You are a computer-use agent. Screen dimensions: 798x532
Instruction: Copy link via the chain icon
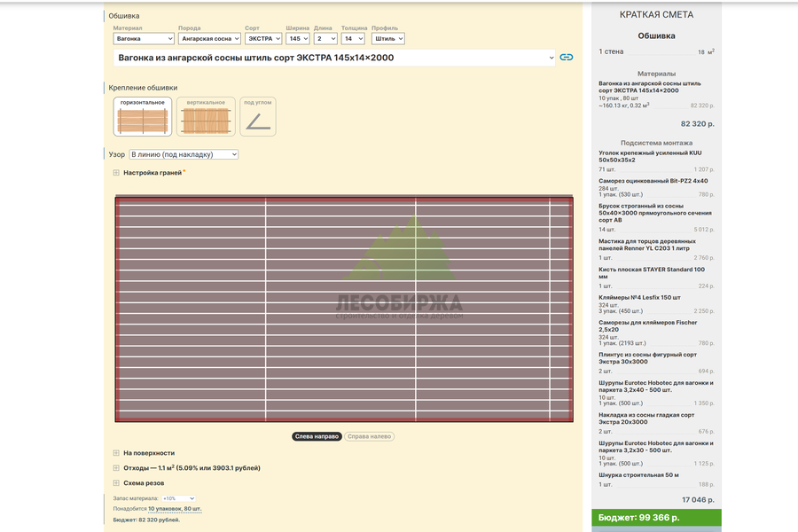click(x=566, y=58)
